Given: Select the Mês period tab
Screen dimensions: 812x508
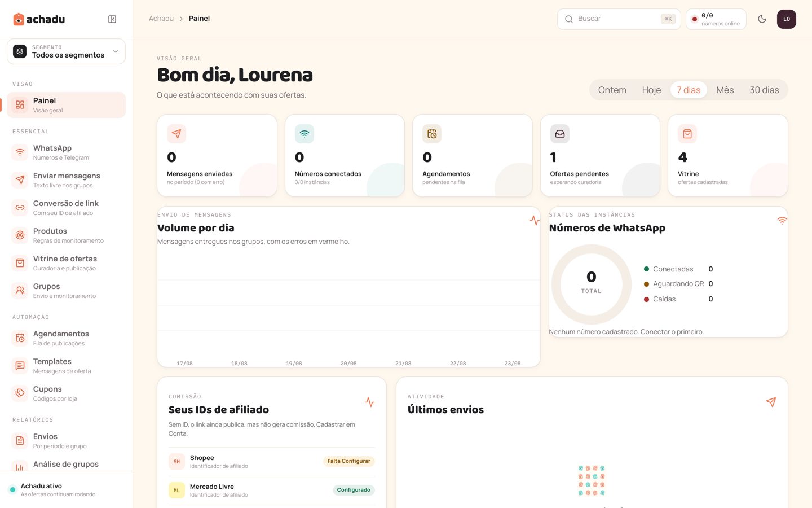Looking at the screenshot, I should coord(725,90).
